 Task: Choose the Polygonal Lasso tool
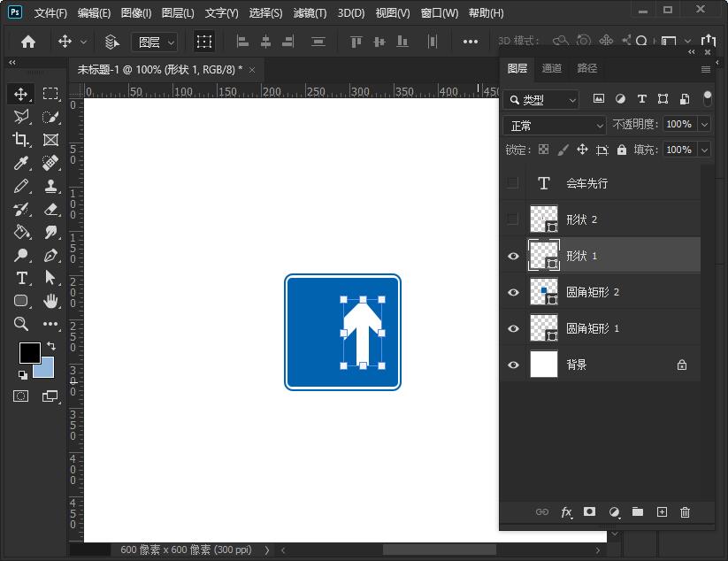coord(21,117)
